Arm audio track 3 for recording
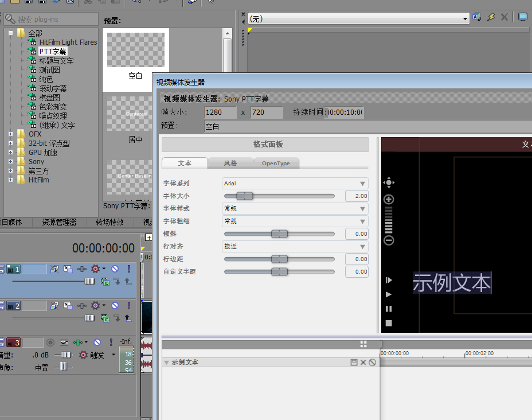The height and width of the screenshot is (420, 532). point(50,342)
